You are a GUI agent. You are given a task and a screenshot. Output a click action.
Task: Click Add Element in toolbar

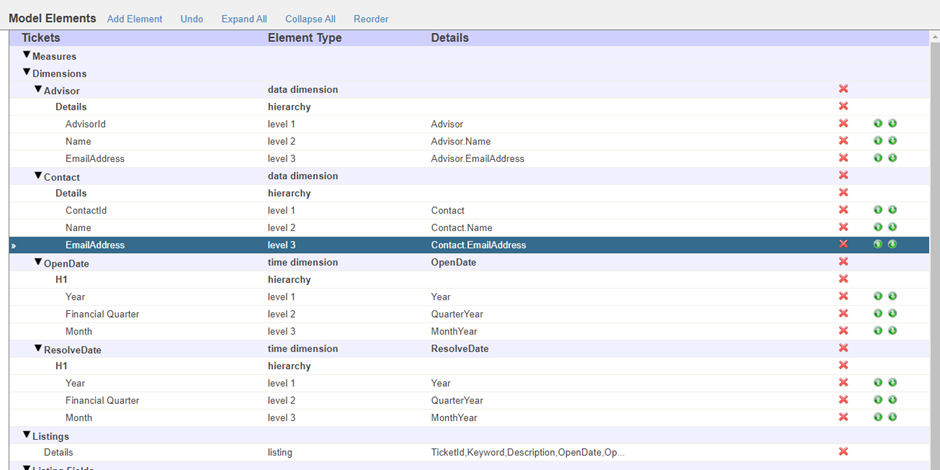(x=134, y=19)
